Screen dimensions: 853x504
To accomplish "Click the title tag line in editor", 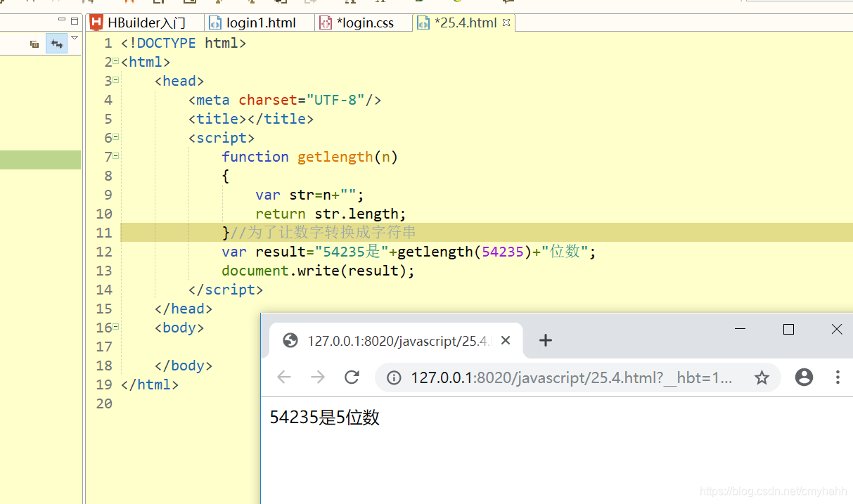I will 251,119.
